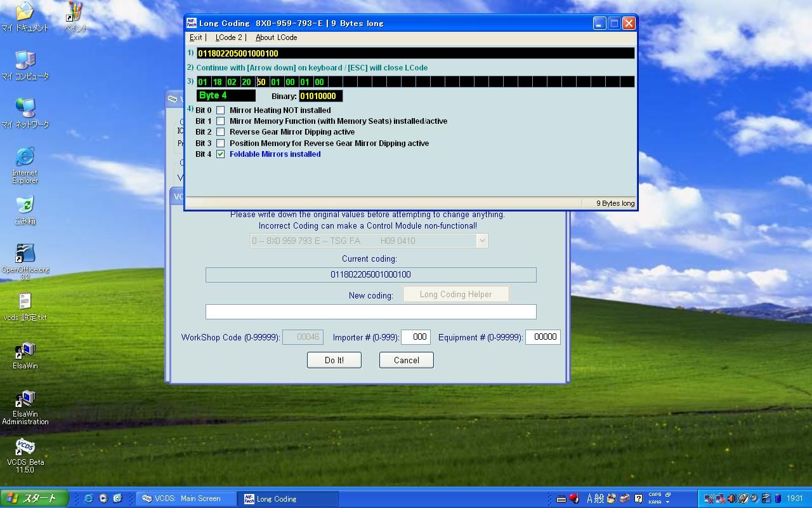The image size is (812, 508).
Task: Launch the ElsaWin desktop shortcut
Action: point(25,354)
